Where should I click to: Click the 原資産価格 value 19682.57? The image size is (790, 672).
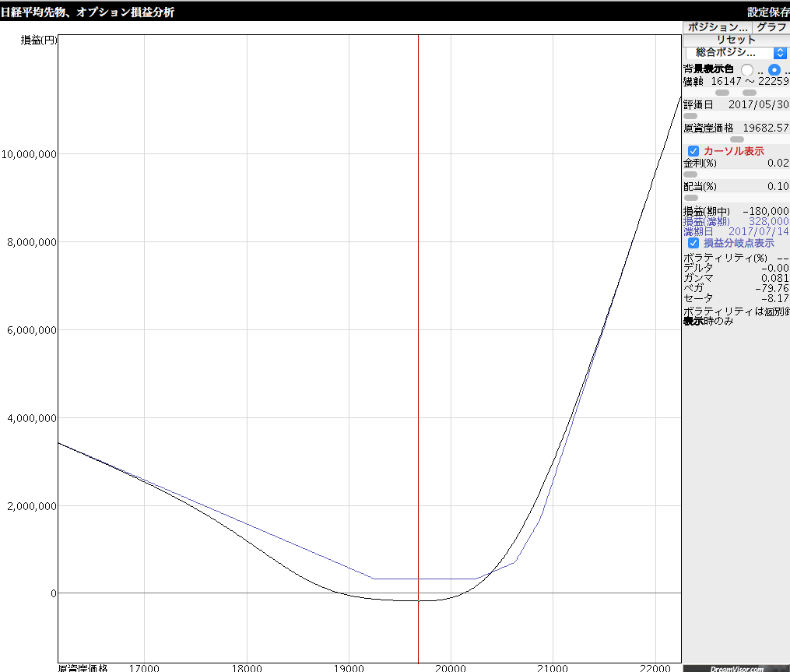coord(765,128)
